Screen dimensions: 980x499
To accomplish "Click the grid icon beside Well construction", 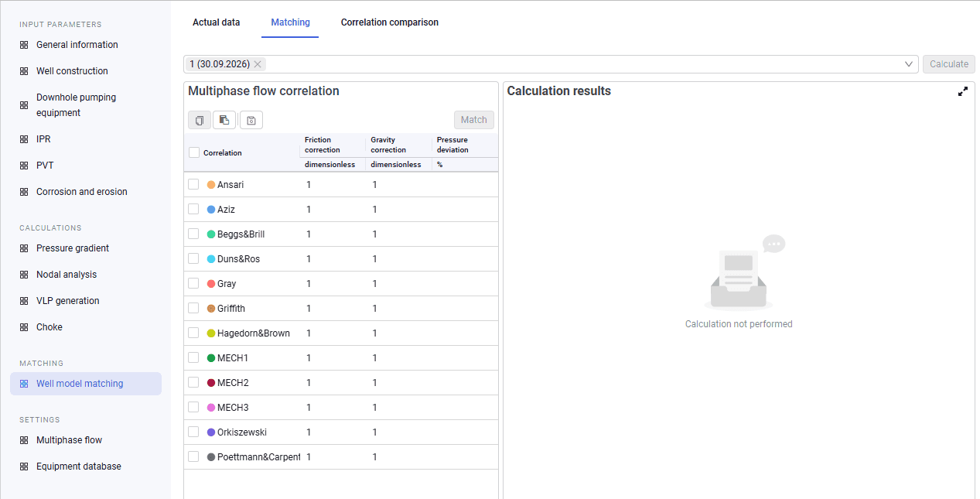I will pyautogui.click(x=24, y=71).
